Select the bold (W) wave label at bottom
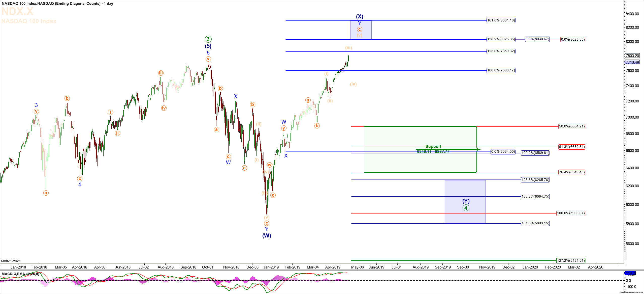This screenshot has height=294, width=644. pos(267,235)
